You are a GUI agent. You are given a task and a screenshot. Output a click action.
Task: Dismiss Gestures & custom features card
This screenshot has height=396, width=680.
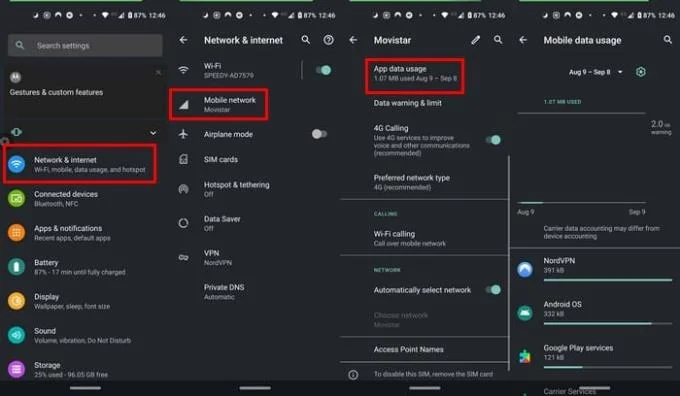click(158, 72)
